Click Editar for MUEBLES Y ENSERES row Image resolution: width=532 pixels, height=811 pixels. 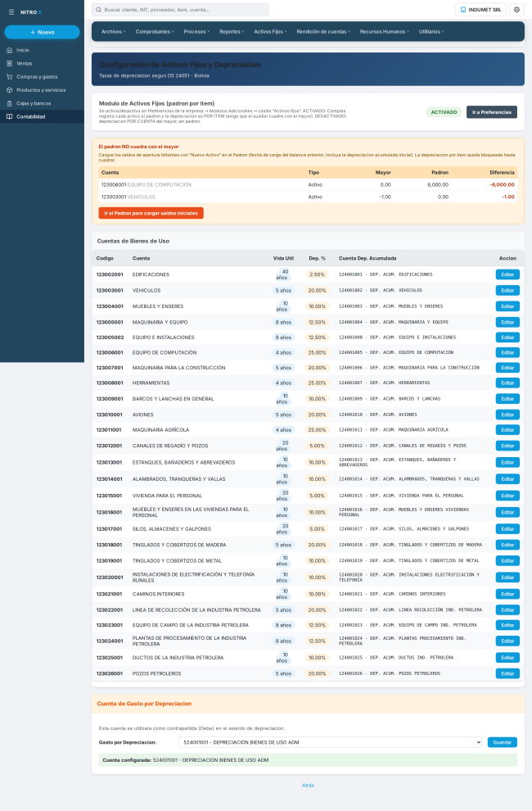507,306
